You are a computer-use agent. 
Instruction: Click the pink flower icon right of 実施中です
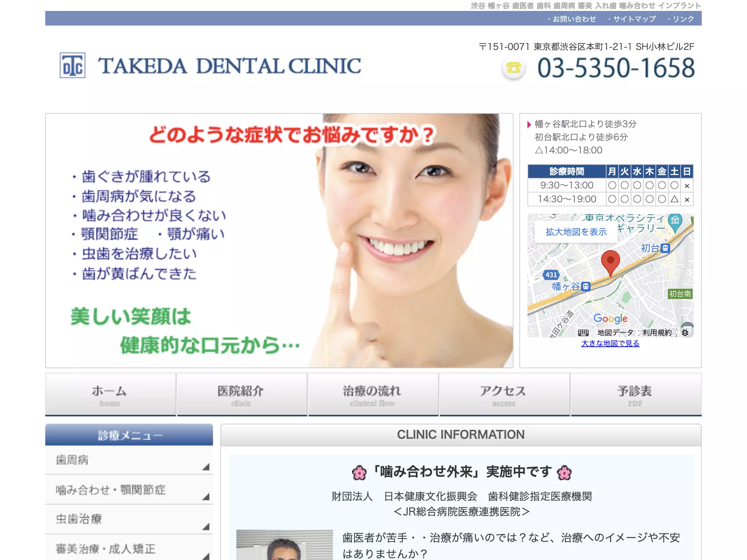(x=564, y=472)
